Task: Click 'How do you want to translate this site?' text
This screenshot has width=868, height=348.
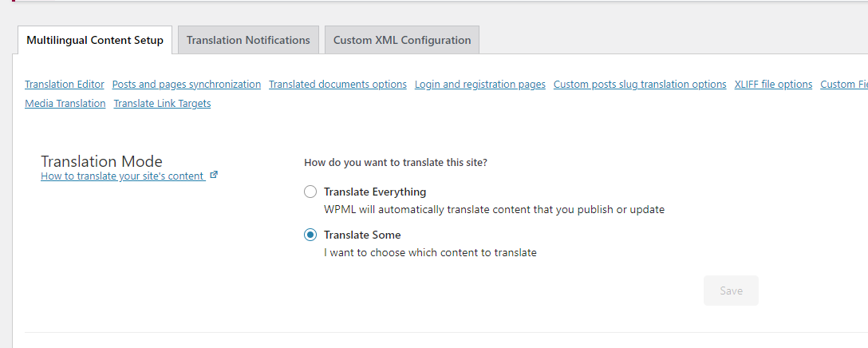Action: click(396, 163)
